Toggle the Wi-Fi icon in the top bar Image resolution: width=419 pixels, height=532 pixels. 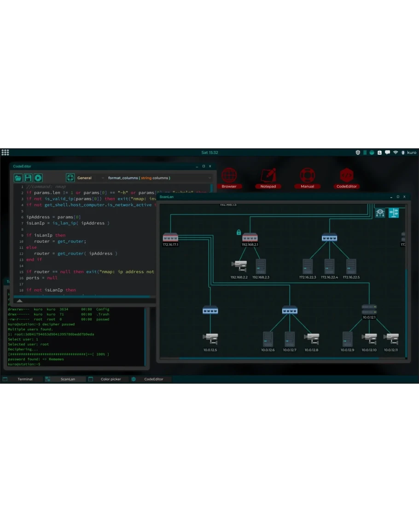[395, 152]
